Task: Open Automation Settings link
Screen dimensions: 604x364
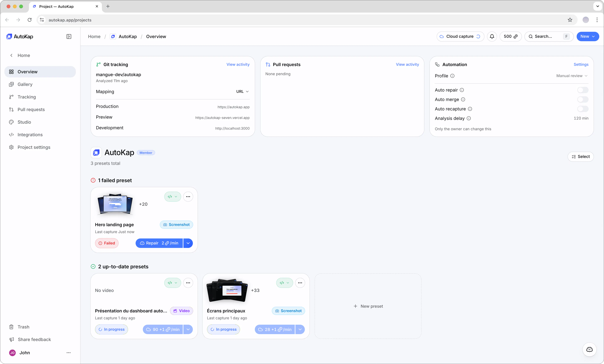Action: (581, 64)
